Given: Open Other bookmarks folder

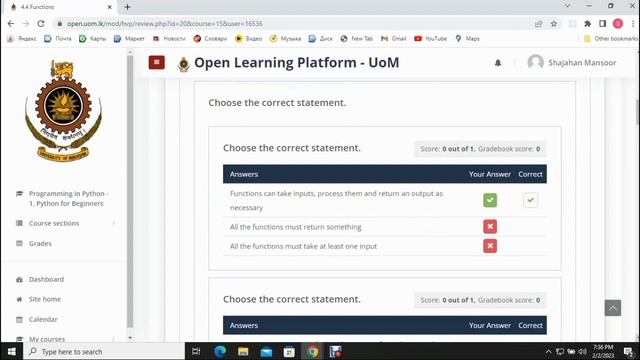Looking at the screenshot, I should 611,38.
